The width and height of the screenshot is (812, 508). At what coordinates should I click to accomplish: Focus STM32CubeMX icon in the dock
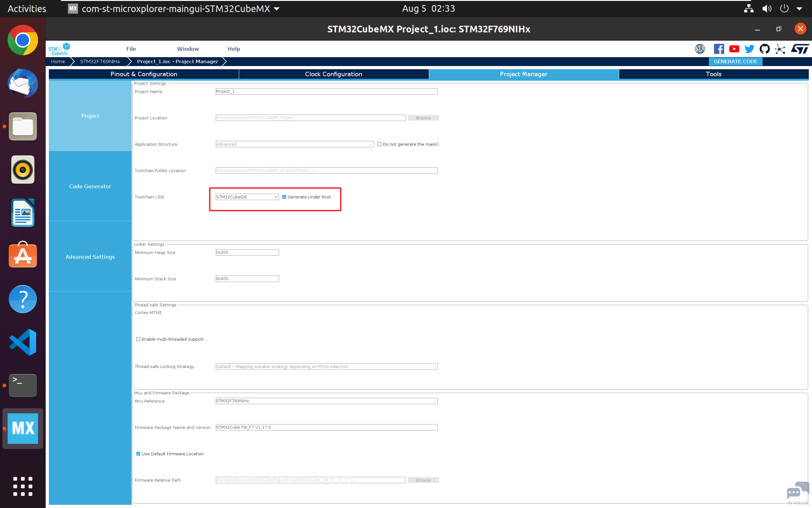coord(23,428)
